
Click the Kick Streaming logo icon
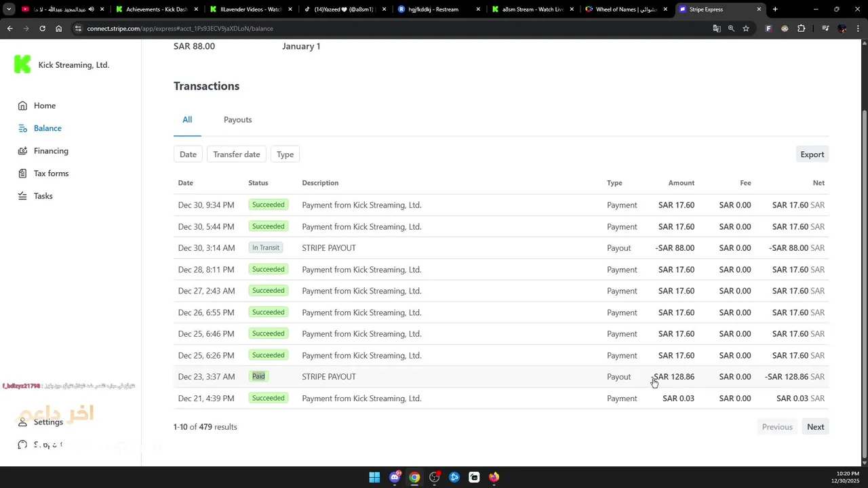tap(22, 64)
